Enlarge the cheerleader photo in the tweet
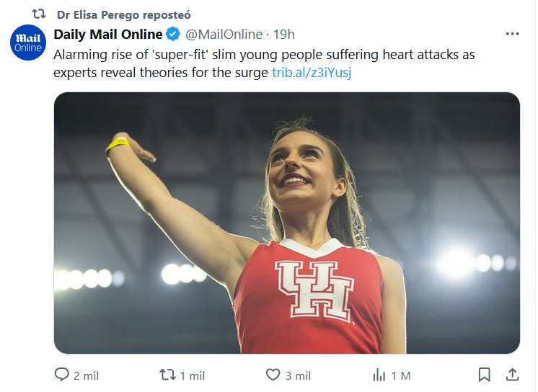This screenshot has height=392, width=538. click(x=286, y=223)
